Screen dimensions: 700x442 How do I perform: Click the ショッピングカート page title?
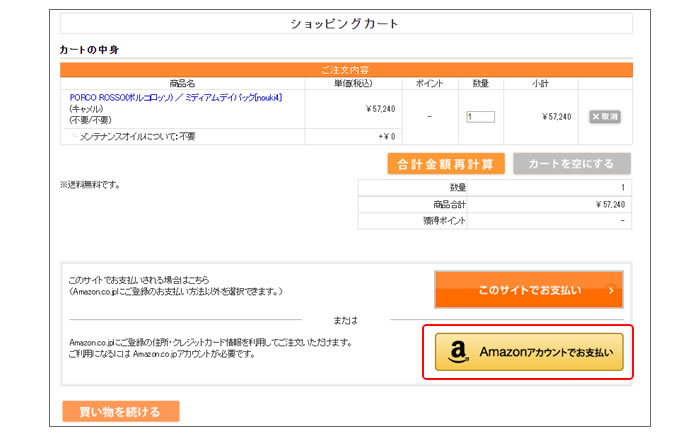point(345,24)
